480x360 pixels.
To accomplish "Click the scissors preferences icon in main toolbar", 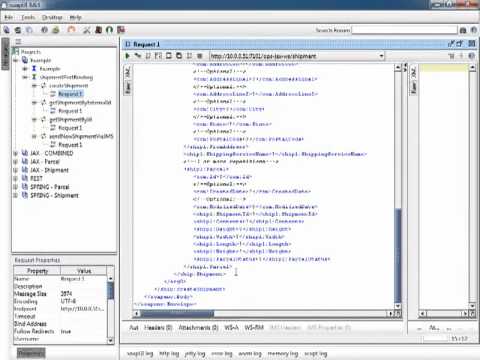I will (x=87, y=30).
